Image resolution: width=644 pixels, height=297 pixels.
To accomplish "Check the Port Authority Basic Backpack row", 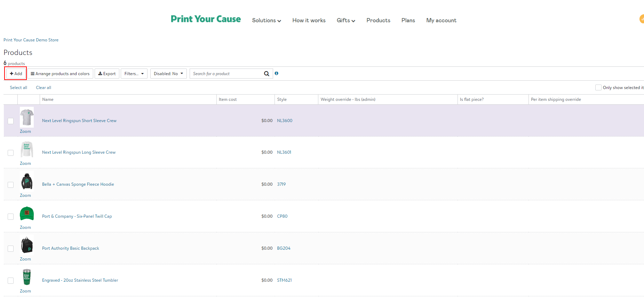I will (11, 249).
